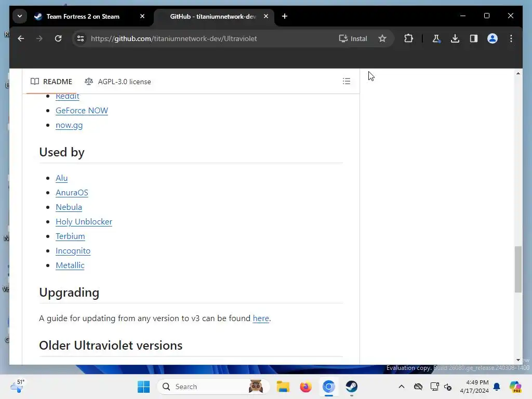The height and width of the screenshot is (399, 532).
Task: Open the Reddit link
Action: pos(67,96)
